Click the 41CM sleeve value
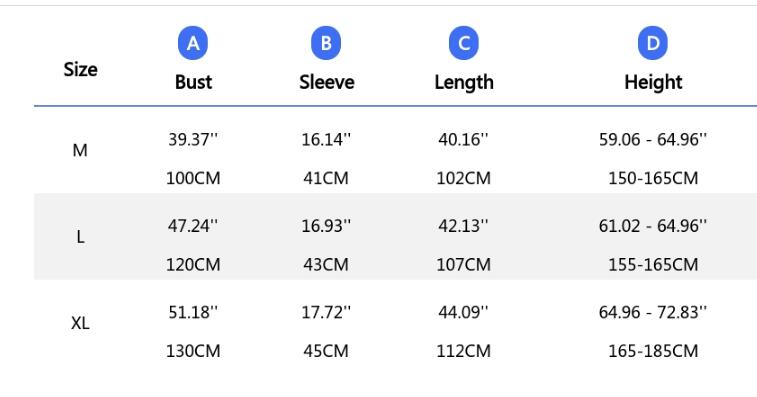 pyautogui.click(x=326, y=178)
